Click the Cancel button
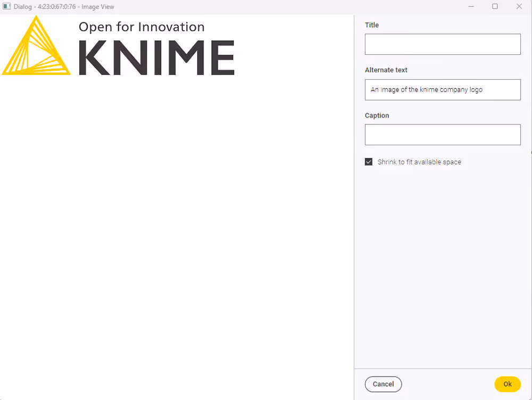 (384, 384)
